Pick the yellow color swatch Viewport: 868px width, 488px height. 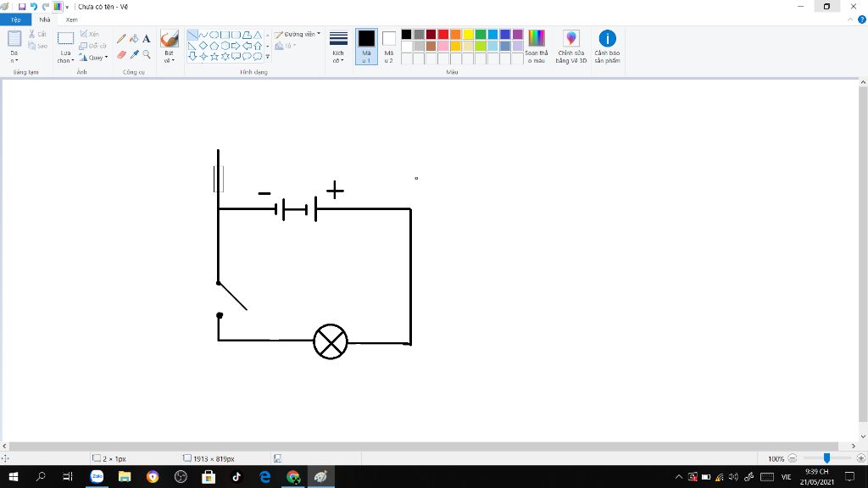pos(468,34)
